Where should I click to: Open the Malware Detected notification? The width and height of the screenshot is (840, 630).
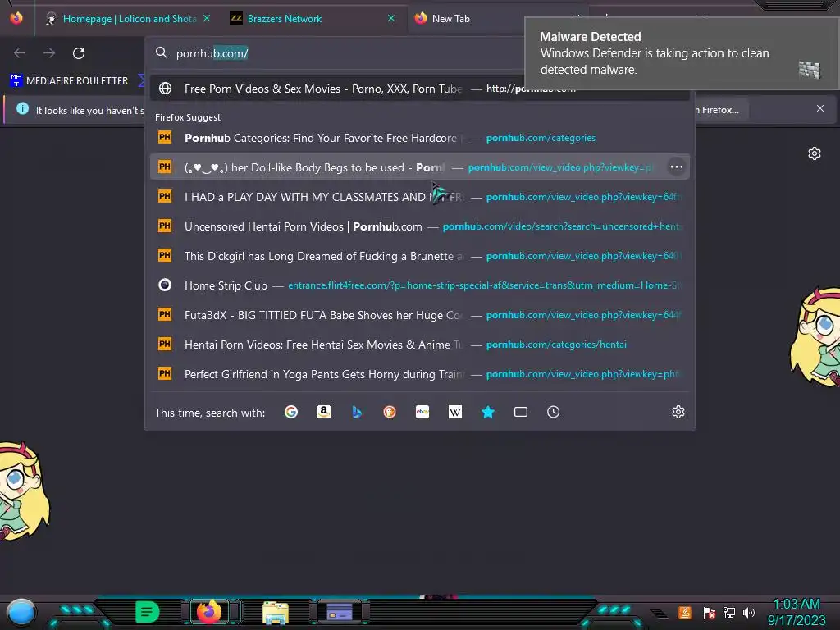tap(682, 53)
